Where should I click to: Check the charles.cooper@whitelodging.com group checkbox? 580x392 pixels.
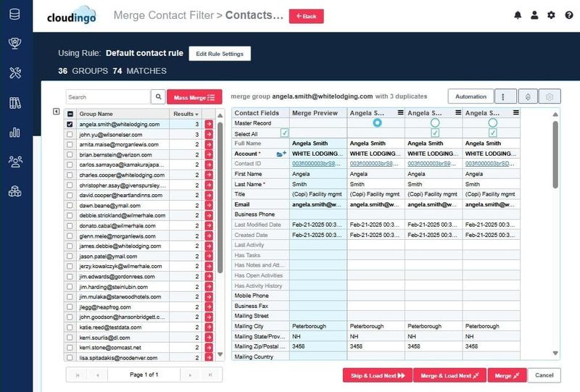pyautogui.click(x=70, y=175)
